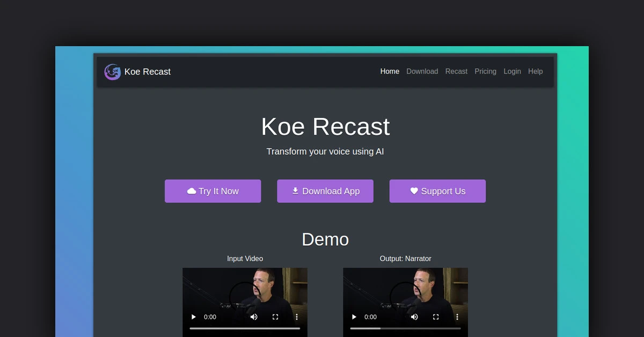Screen dimensions: 644x337
Task: Open the Help page
Action: click(x=535, y=71)
